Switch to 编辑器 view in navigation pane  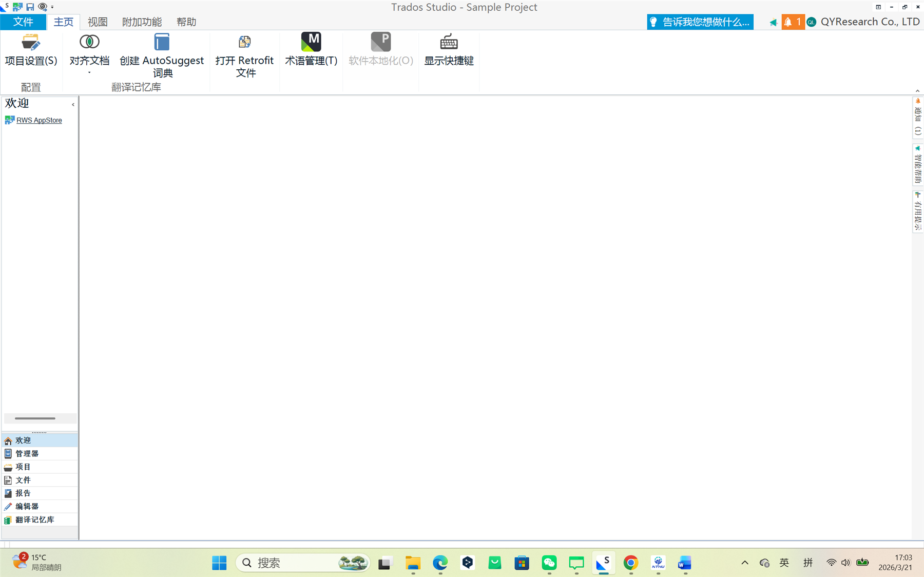[x=26, y=506]
